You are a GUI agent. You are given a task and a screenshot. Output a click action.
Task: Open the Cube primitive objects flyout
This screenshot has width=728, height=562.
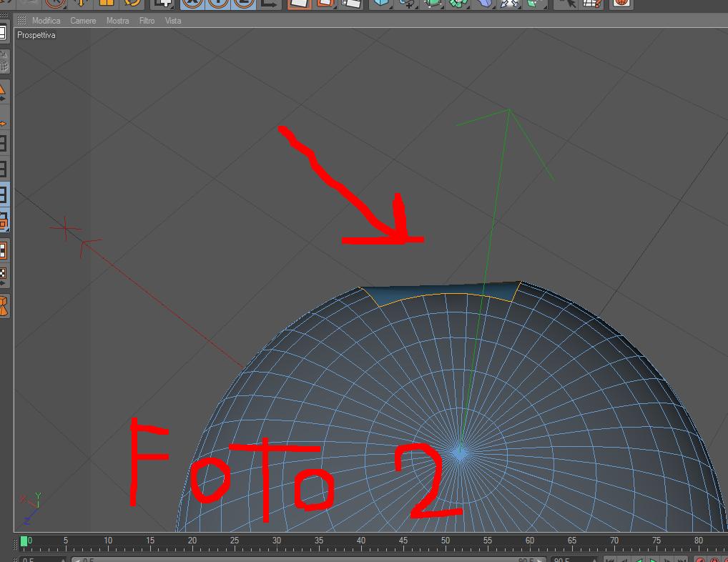[381, 4]
